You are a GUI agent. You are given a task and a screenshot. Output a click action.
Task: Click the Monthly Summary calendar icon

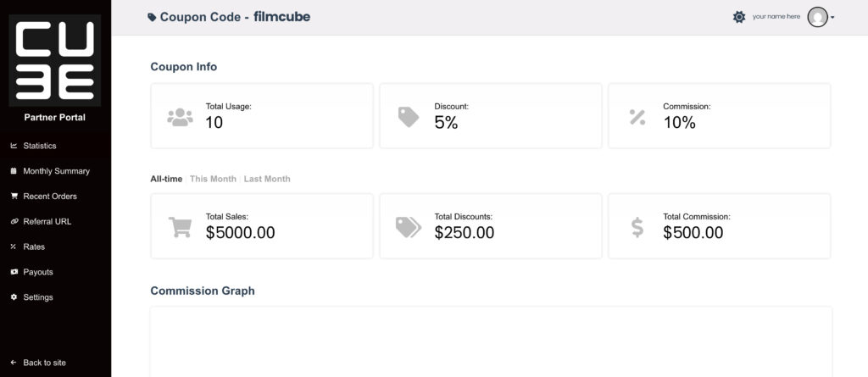click(x=14, y=171)
